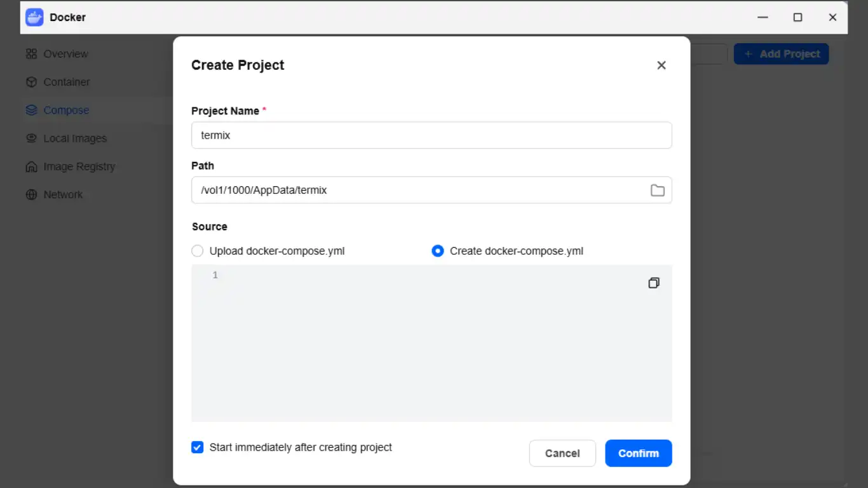Go to Overview section
The width and height of the screenshot is (868, 488).
[66, 54]
